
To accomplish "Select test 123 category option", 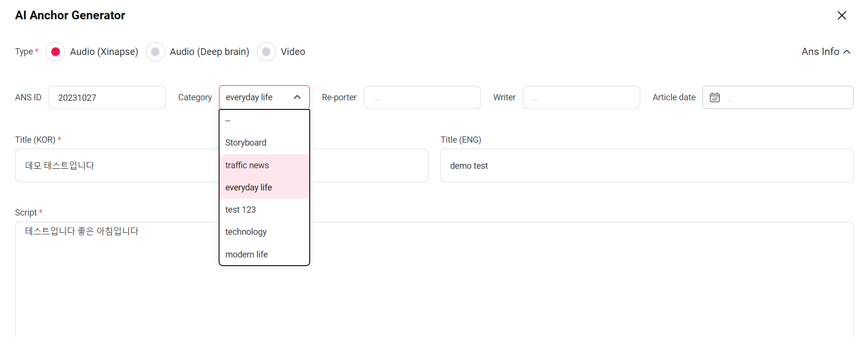I will 240,210.
